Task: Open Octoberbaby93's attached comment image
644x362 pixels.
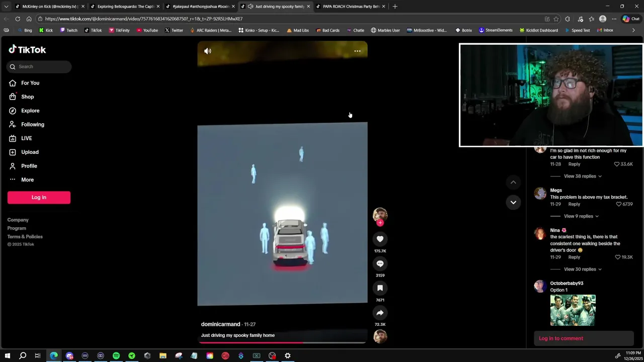Action: 573,310
